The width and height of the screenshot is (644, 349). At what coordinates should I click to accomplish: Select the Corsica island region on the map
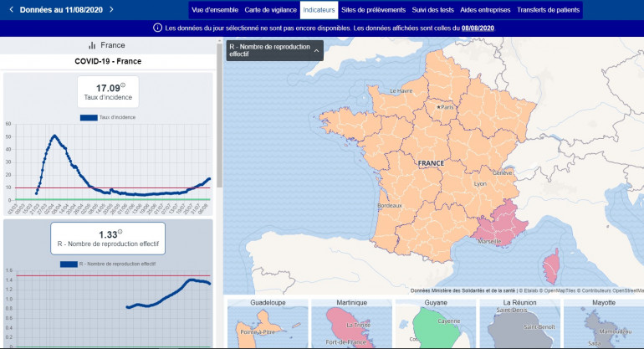[x=552, y=264]
